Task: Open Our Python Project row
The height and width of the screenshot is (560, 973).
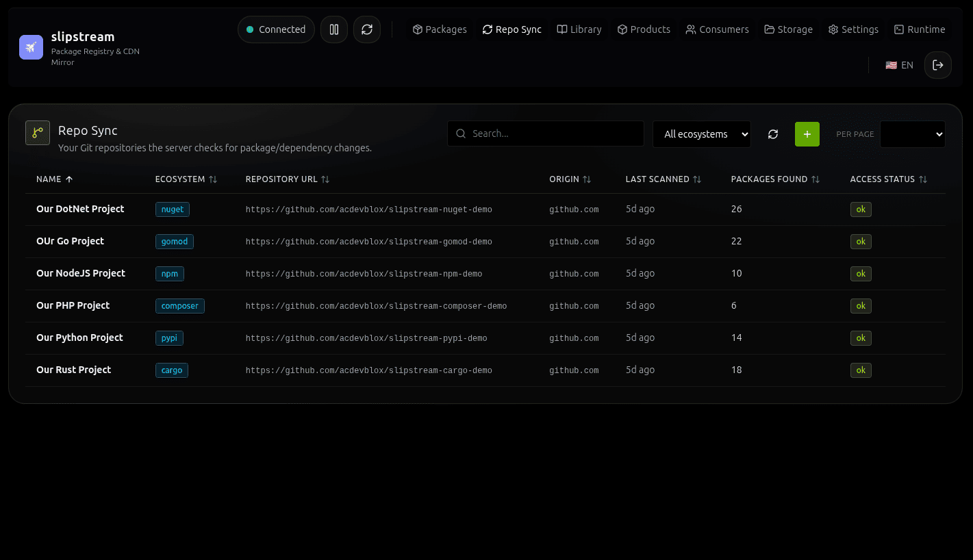Action: coord(485,338)
